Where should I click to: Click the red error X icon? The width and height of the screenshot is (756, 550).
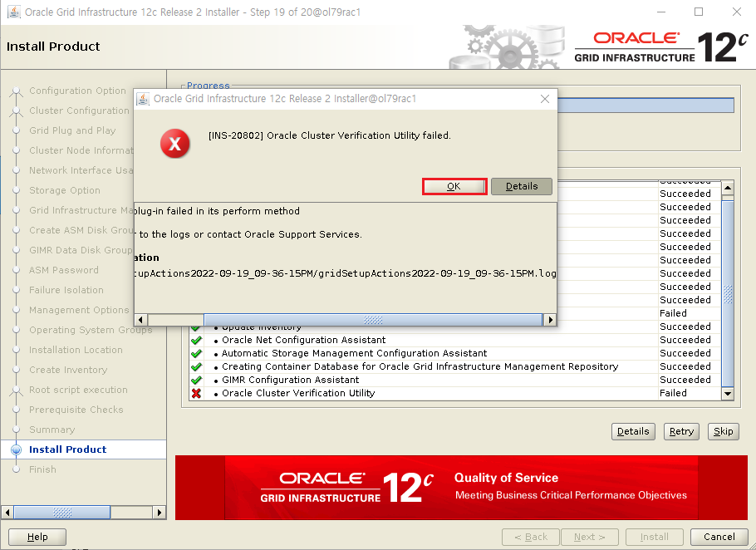click(x=175, y=143)
